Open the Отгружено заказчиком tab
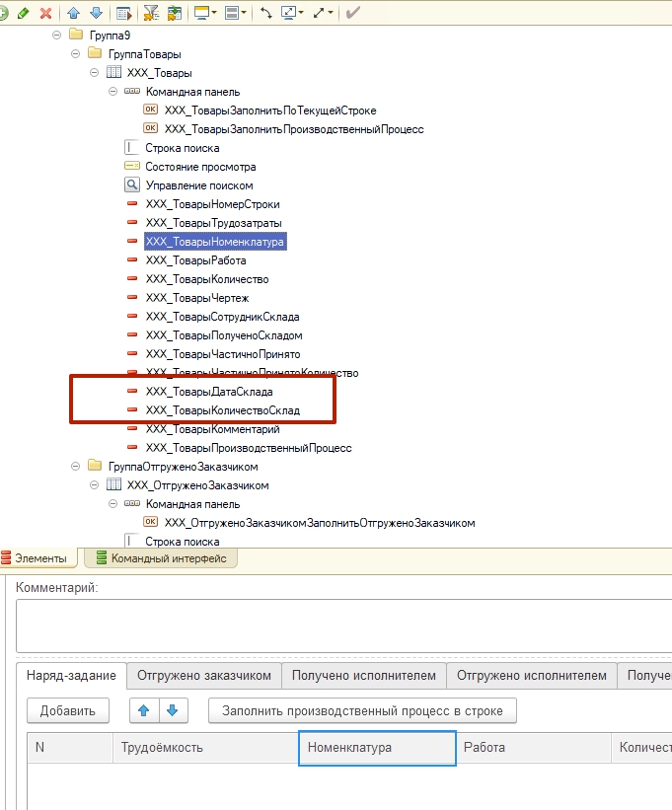The height and width of the screenshot is (810, 672). click(x=203, y=675)
